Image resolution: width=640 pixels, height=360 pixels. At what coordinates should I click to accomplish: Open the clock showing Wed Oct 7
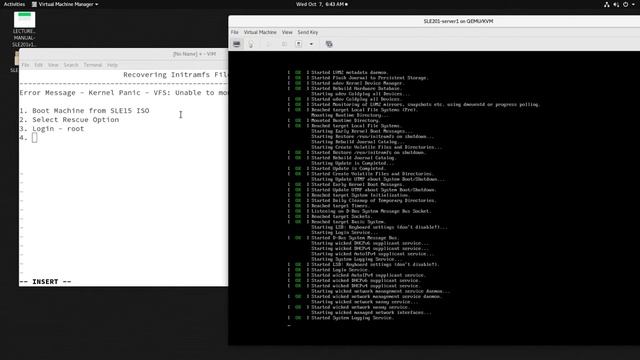tap(322, 4)
